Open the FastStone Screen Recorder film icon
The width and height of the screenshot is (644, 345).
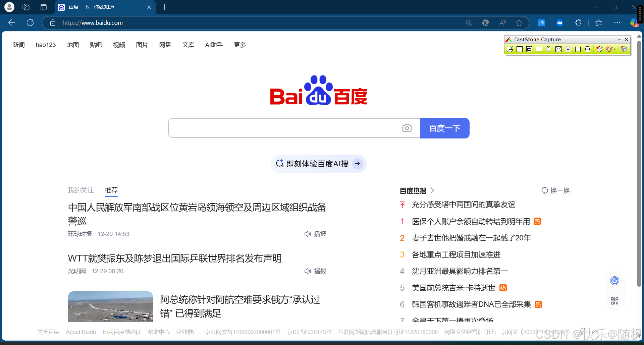click(587, 49)
